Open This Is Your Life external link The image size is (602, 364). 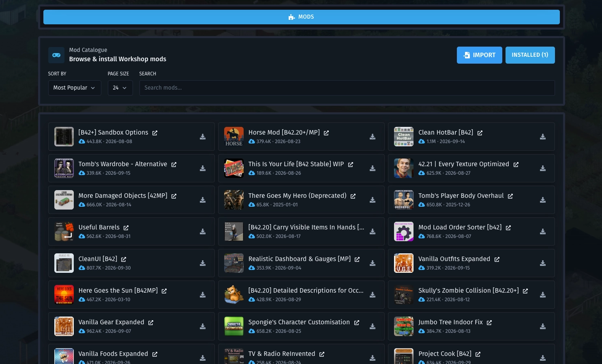351,165
